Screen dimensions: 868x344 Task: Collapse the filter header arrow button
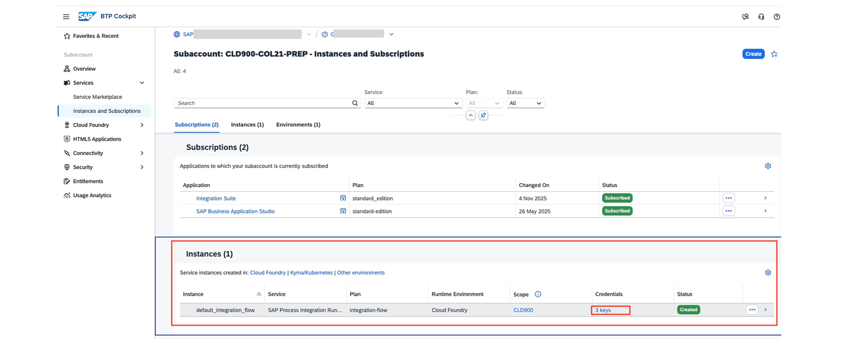(470, 115)
